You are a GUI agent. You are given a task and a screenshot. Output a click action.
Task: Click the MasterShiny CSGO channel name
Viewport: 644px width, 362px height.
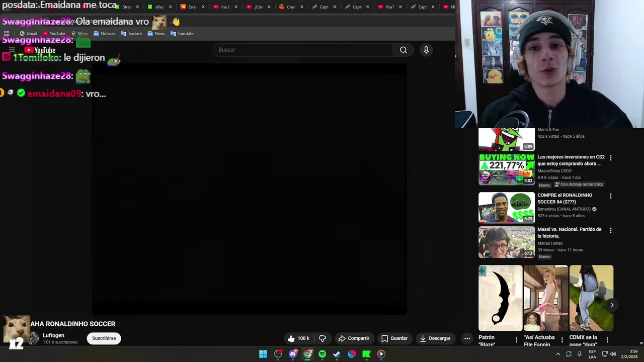[x=554, y=171]
